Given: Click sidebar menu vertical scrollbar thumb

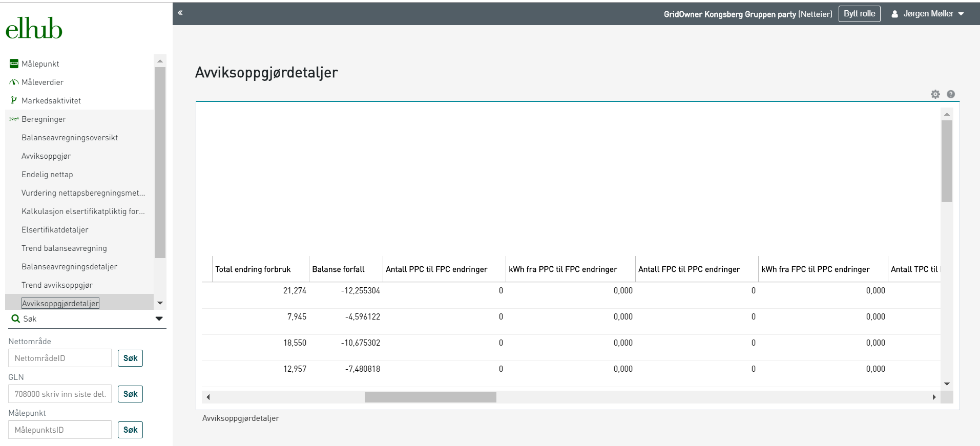Looking at the screenshot, I should tap(160, 162).
